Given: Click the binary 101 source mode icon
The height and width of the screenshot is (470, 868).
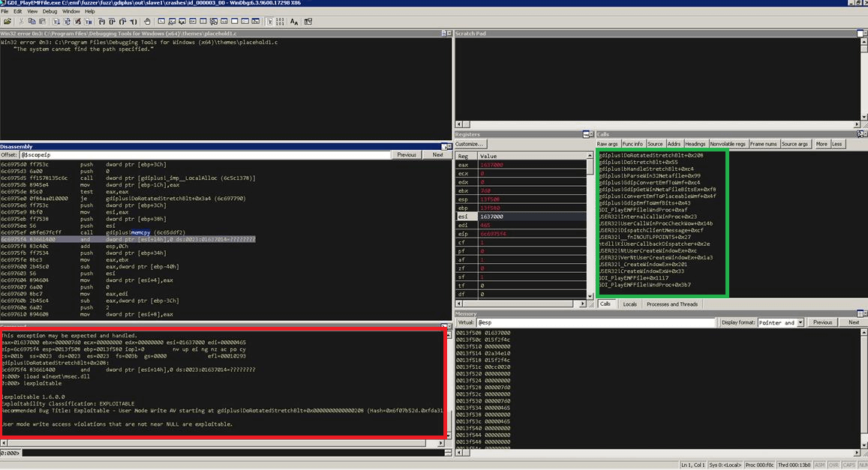Looking at the screenshot, I should click(x=280, y=22).
